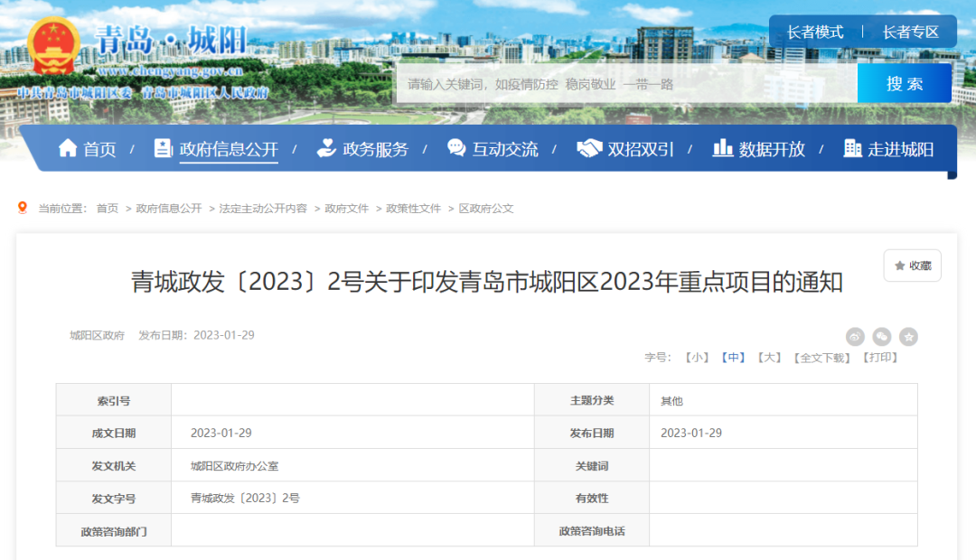976x560 pixels.
Task: Set font size to 小
Action: click(x=697, y=357)
